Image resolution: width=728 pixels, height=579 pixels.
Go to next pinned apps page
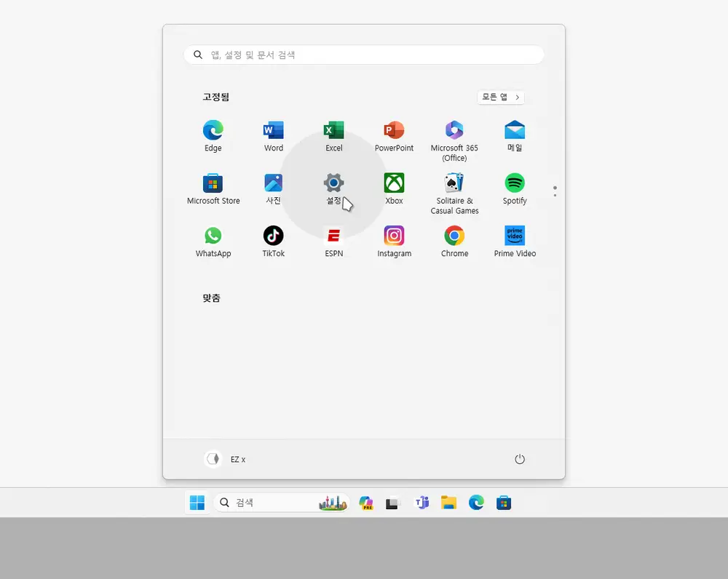coord(555,194)
